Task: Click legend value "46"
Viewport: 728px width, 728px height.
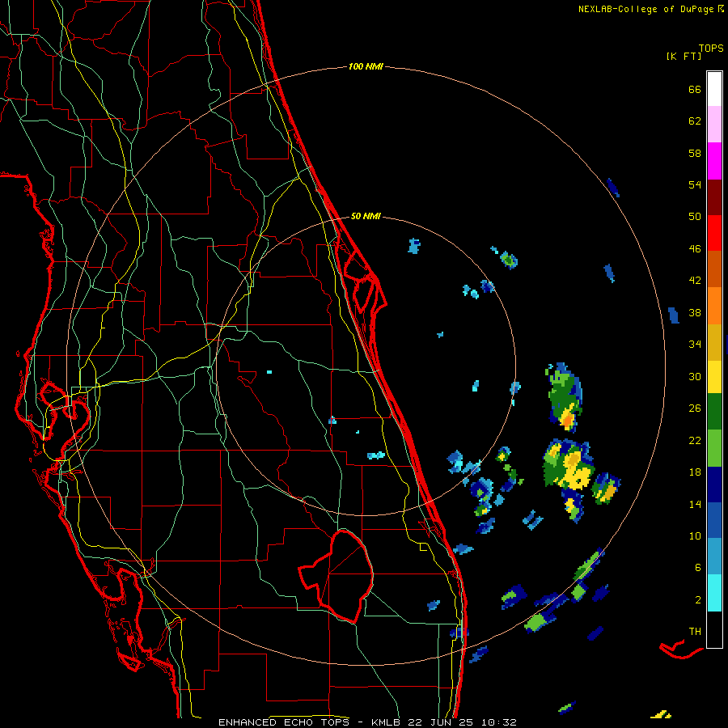Action: pyautogui.click(x=695, y=248)
